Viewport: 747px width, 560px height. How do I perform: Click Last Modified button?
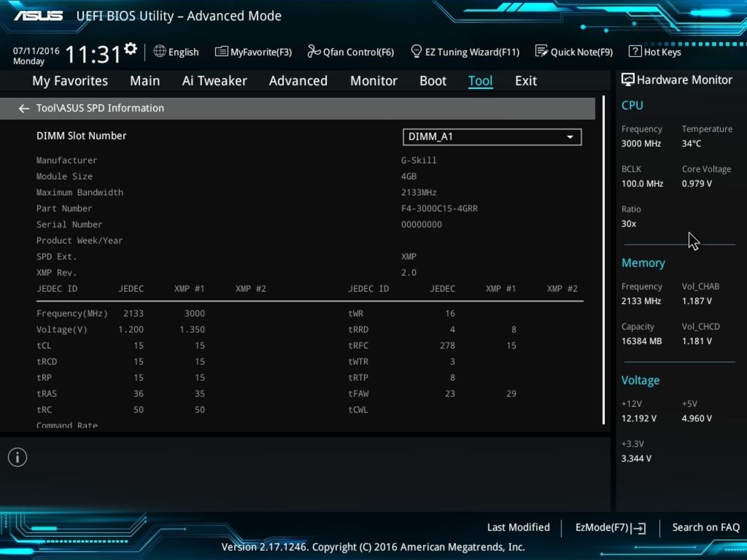tap(519, 527)
